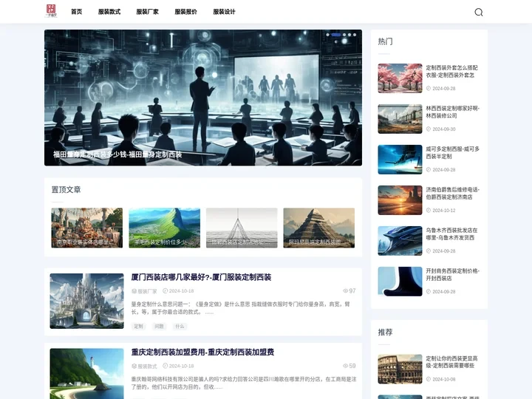
Task: Open 服装设计 navigation link
Action: (x=224, y=12)
